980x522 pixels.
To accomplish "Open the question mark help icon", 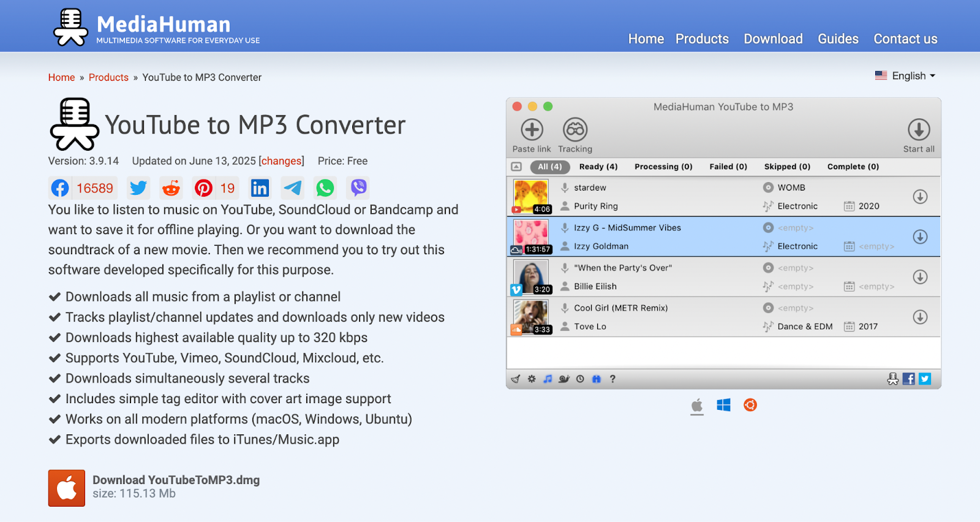I will click(612, 379).
